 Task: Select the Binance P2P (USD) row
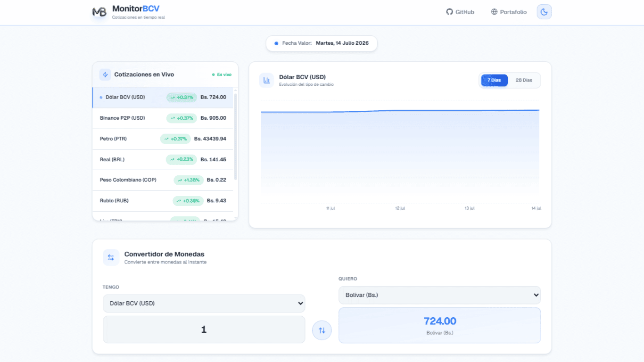[163, 118]
